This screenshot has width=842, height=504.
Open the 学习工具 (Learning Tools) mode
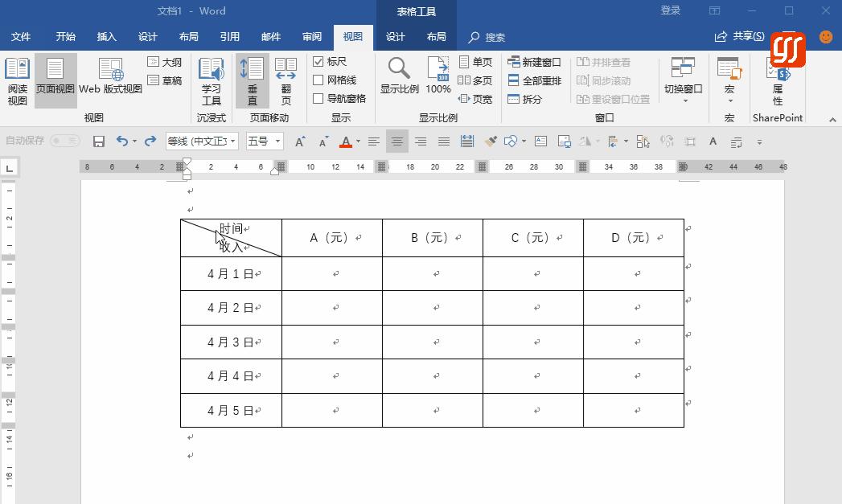[211, 76]
